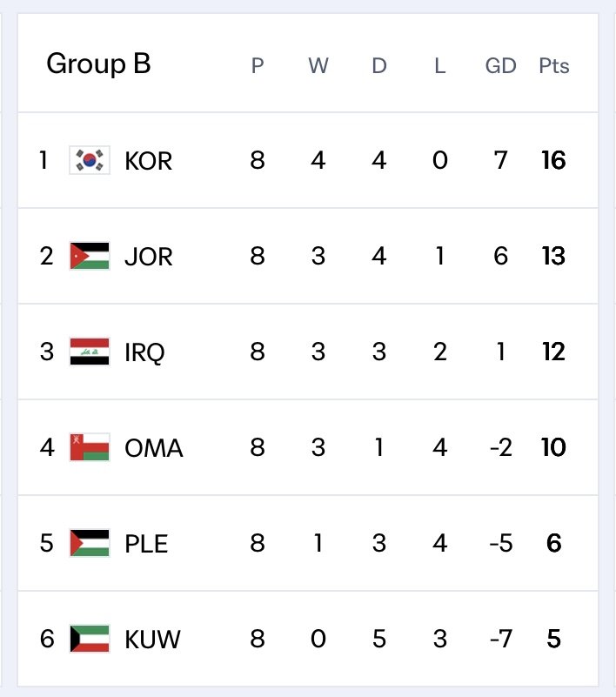Select the IRQ team name
The height and width of the screenshot is (697, 616).
pos(144,352)
